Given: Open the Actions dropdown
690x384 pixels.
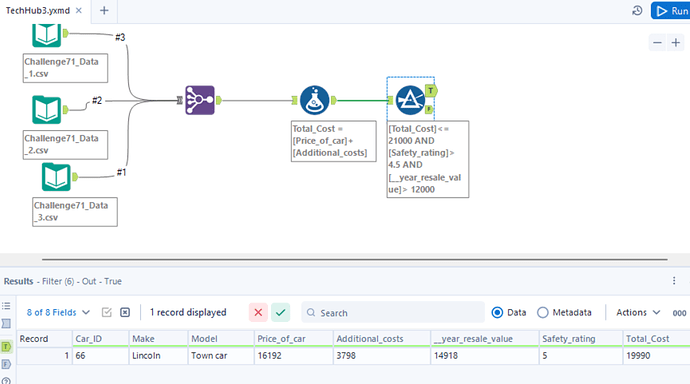Looking at the screenshot, I should click(x=638, y=312).
